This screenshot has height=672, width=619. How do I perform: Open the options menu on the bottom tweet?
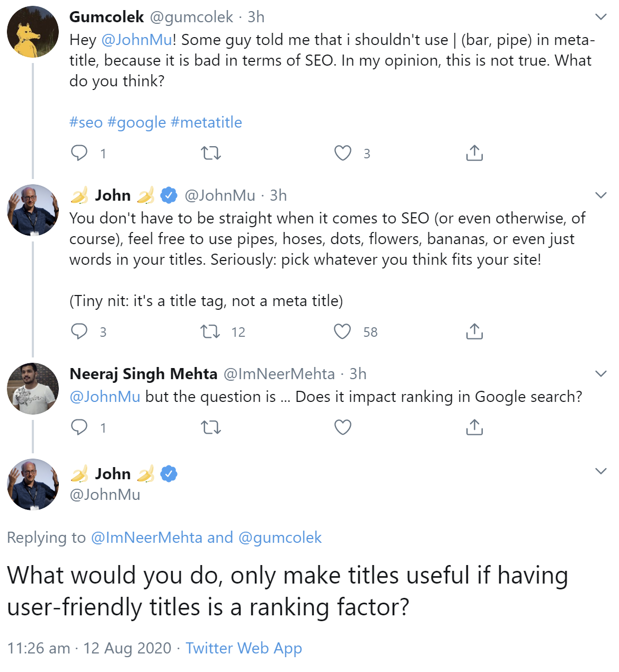600,470
